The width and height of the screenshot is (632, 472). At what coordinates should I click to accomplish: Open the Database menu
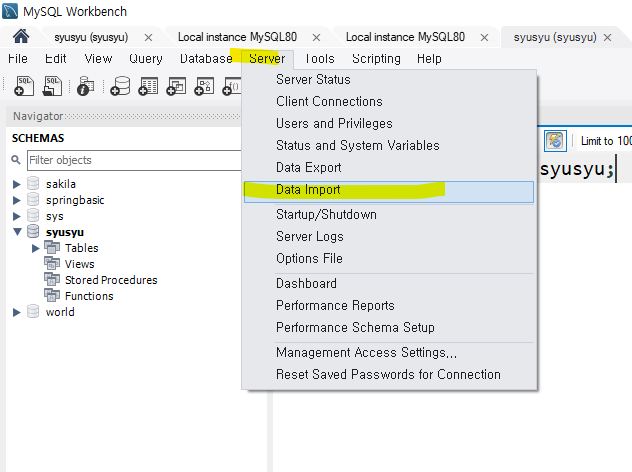tap(206, 59)
